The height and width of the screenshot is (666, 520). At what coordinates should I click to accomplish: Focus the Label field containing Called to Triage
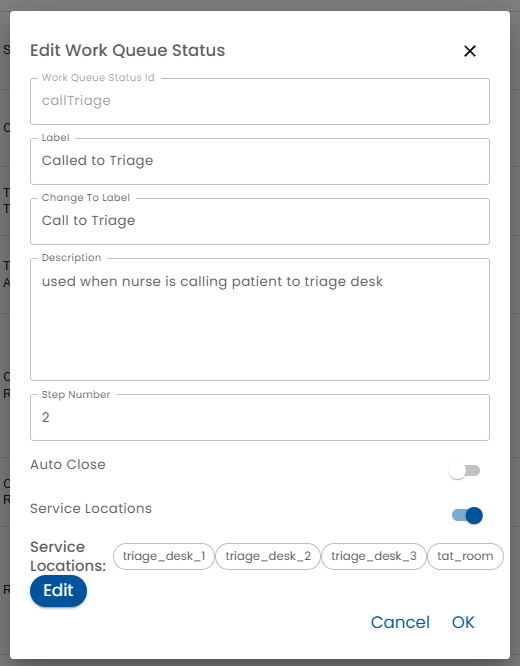coord(260,161)
